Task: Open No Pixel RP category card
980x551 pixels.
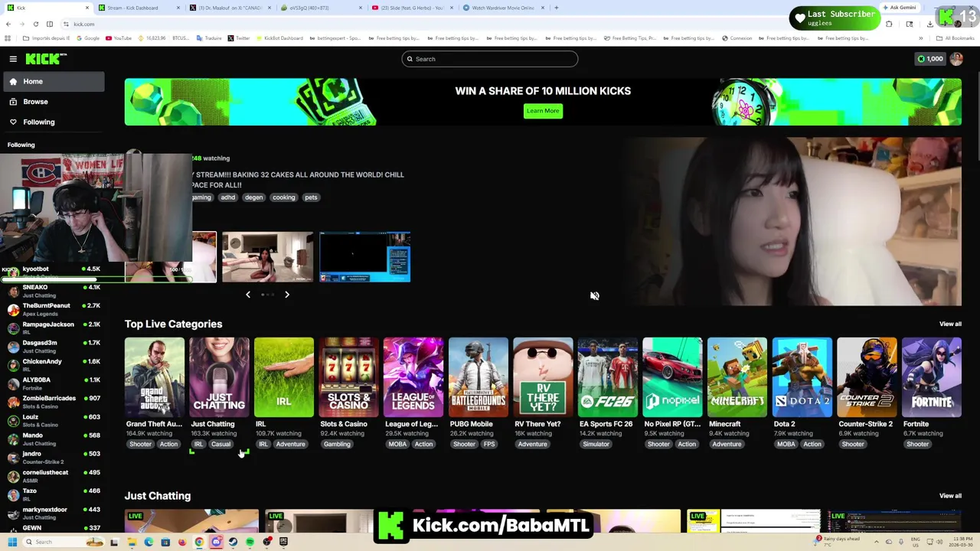Action: pyautogui.click(x=672, y=377)
